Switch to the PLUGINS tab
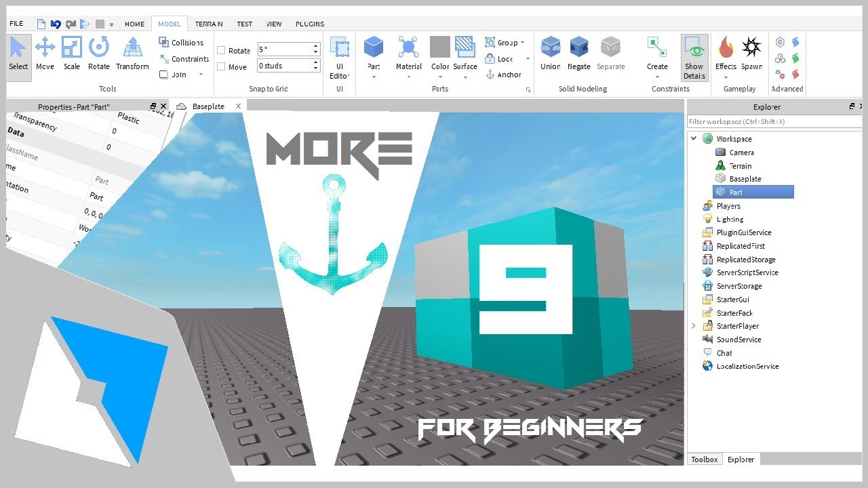868x488 pixels. click(310, 24)
